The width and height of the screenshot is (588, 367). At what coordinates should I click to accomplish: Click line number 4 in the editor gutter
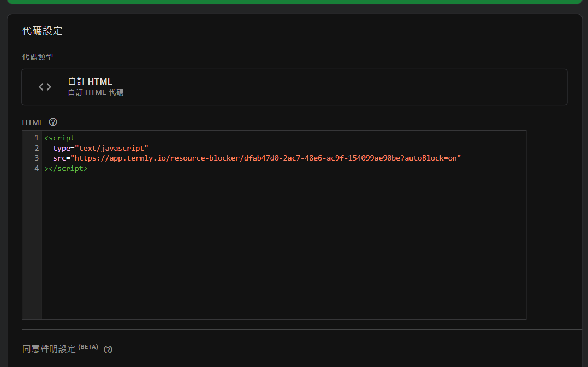click(37, 168)
